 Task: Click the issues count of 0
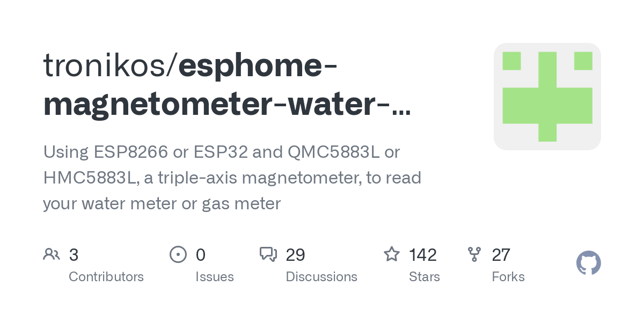(200, 255)
